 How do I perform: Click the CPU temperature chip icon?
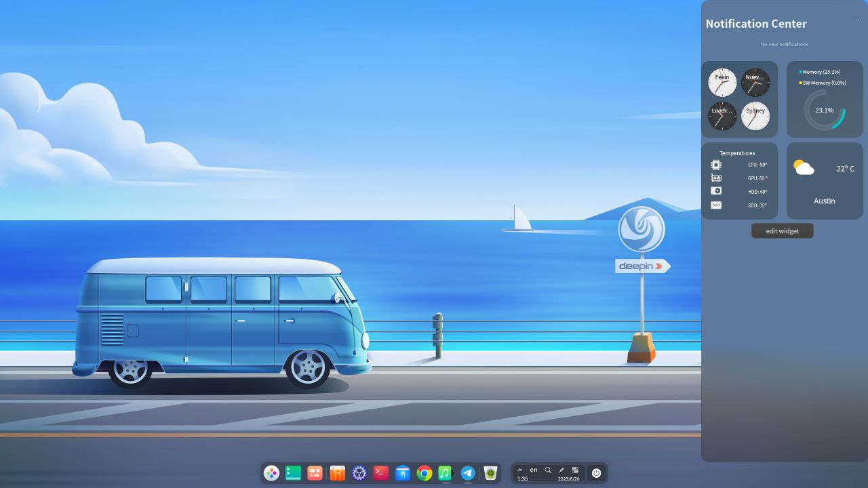716,165
